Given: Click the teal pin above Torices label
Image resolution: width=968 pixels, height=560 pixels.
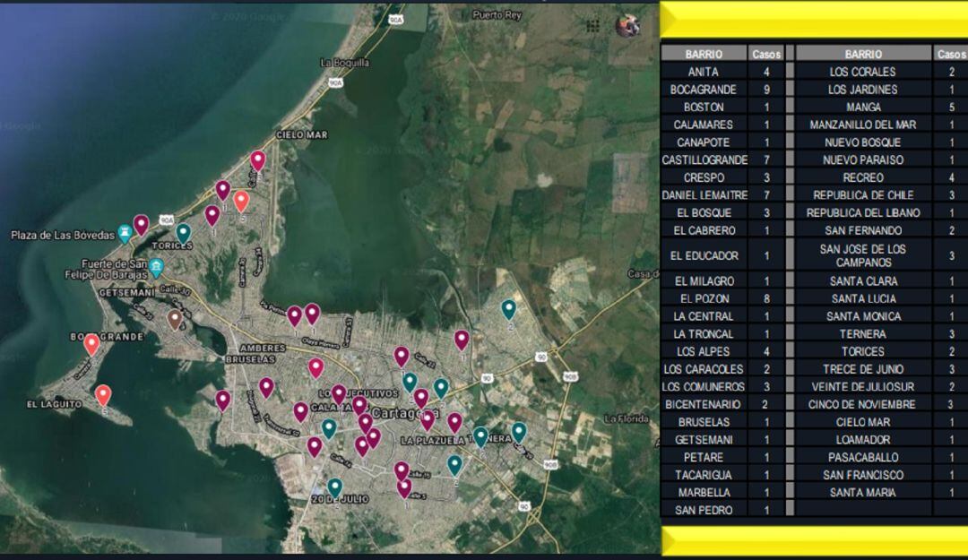Looking at the screenshot, I should [x=184, y=232].
